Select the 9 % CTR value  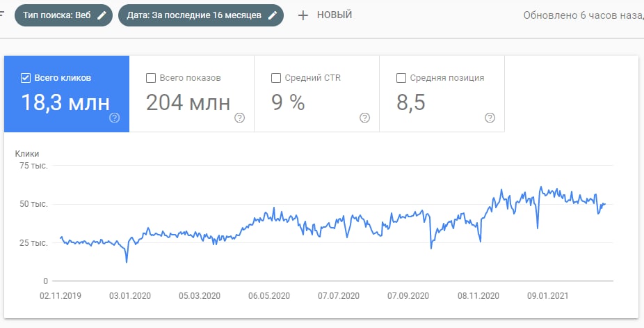coord(288,102)
